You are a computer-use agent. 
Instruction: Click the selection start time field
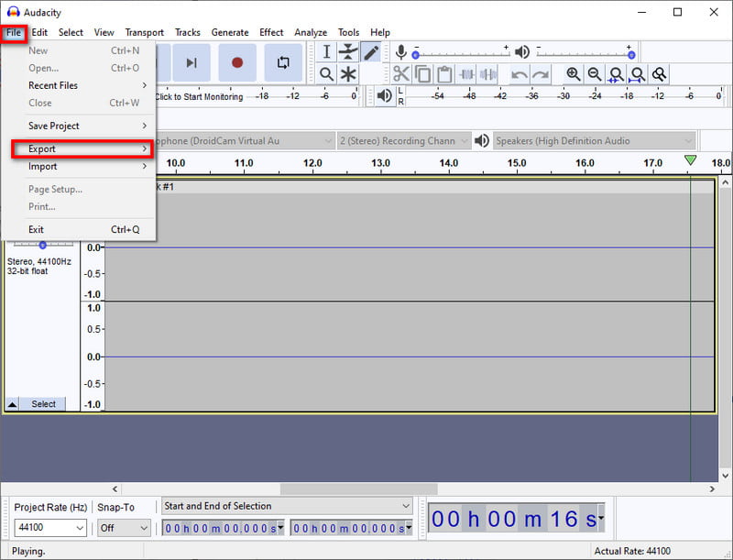(x=223, y=528)
